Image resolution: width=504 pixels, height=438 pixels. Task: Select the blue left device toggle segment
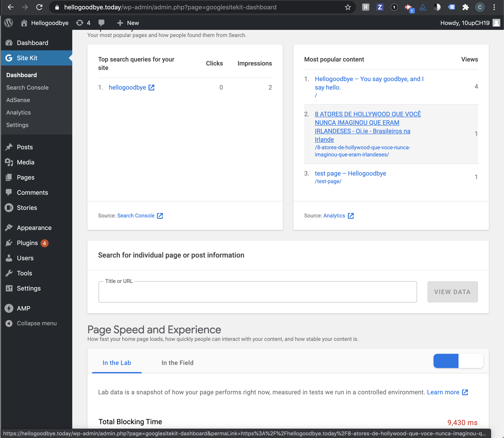pos(446,361)
